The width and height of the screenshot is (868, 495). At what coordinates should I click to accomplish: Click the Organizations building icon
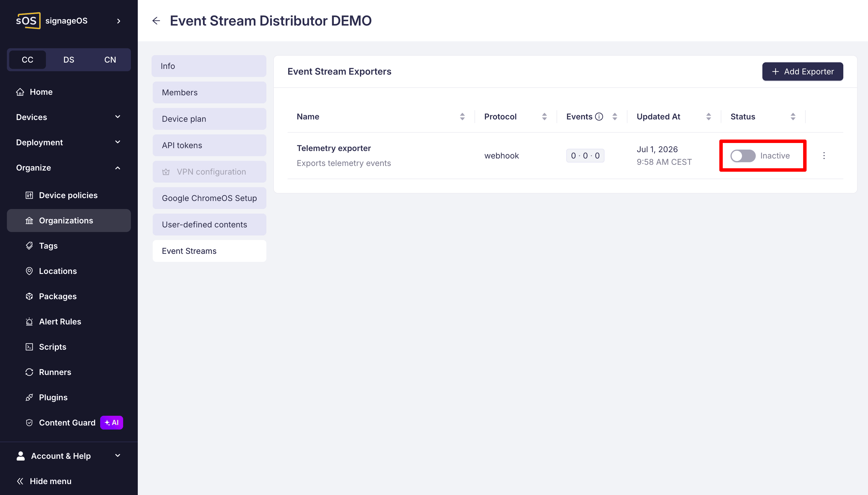(29, 221)
